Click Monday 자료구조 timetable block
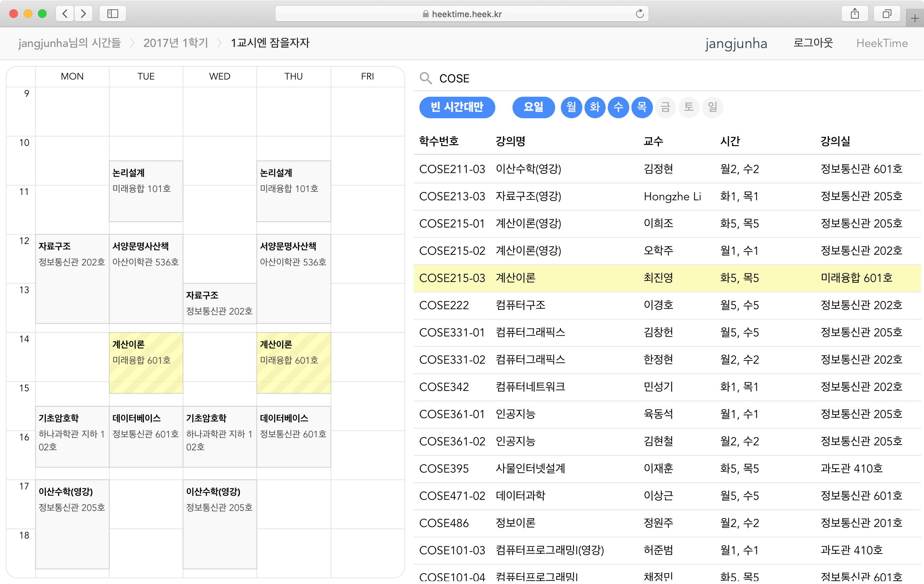 click(72, 279)
